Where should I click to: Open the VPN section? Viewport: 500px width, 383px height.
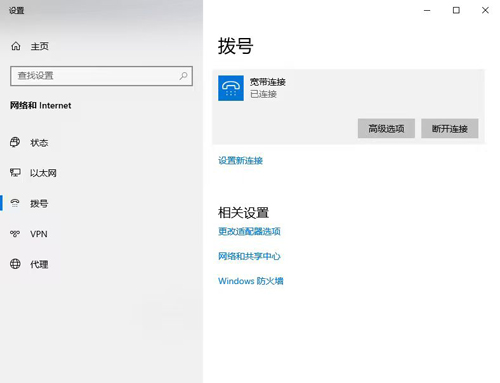39,234
